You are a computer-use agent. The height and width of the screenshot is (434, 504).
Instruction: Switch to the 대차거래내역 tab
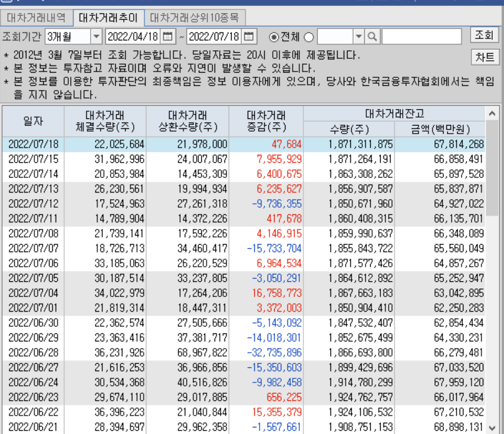[36, 18]
